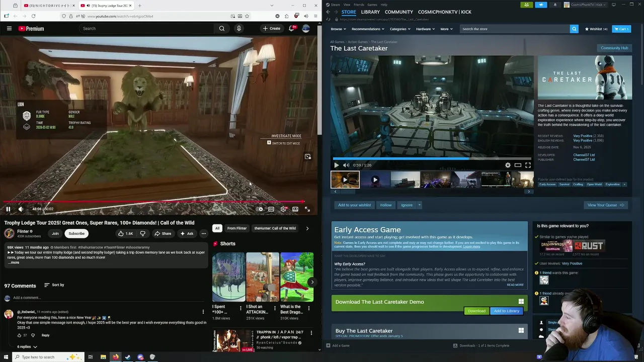Click Add to your wishlist
The height and width of the screenshot is (362, 644).
coord(354,205)
